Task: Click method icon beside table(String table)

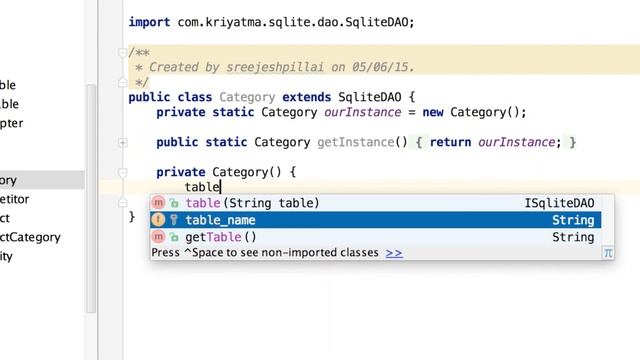Action: pos(158,202)
